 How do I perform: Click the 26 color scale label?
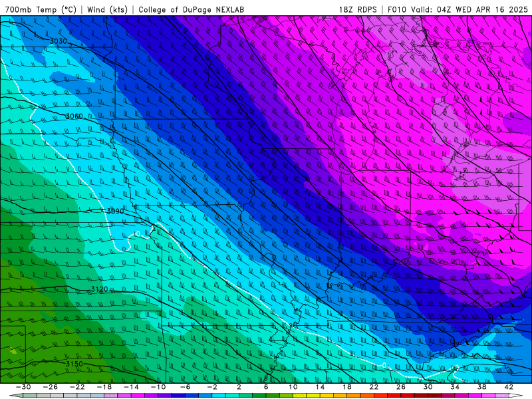tap(401, 387)
